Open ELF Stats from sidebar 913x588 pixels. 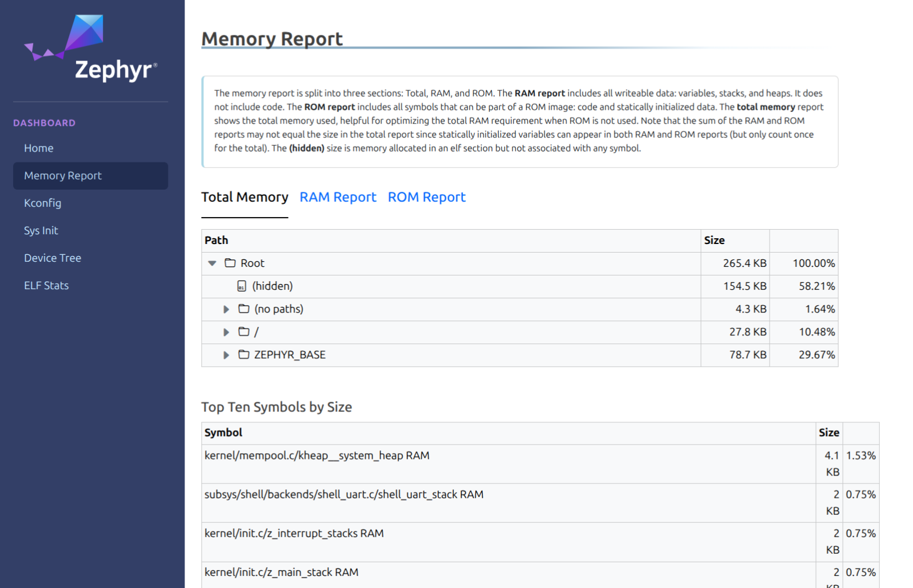[46, 285]
